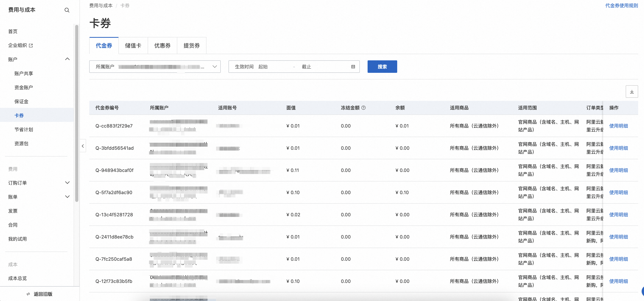Click the 返回旧版 switch icon
Viewport: 644px width, 301px height.
28,294
